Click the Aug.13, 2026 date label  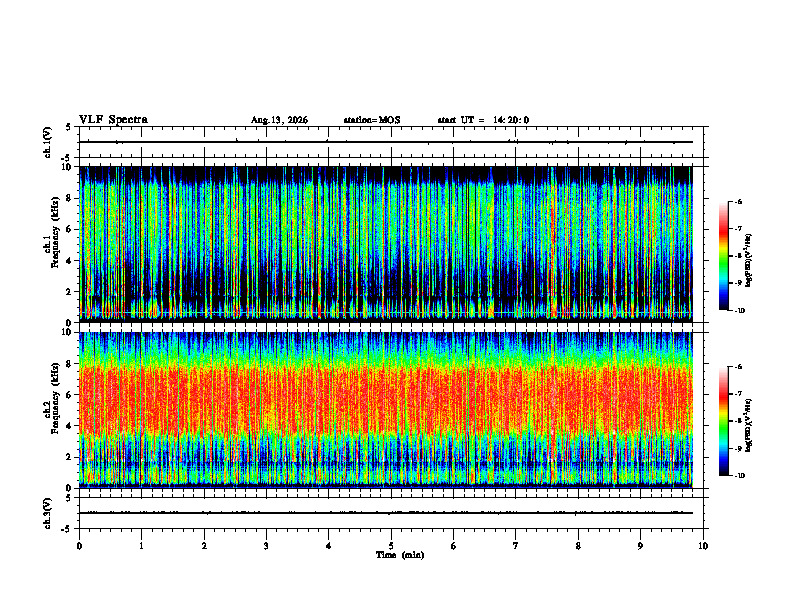click(x=279, y=120)
